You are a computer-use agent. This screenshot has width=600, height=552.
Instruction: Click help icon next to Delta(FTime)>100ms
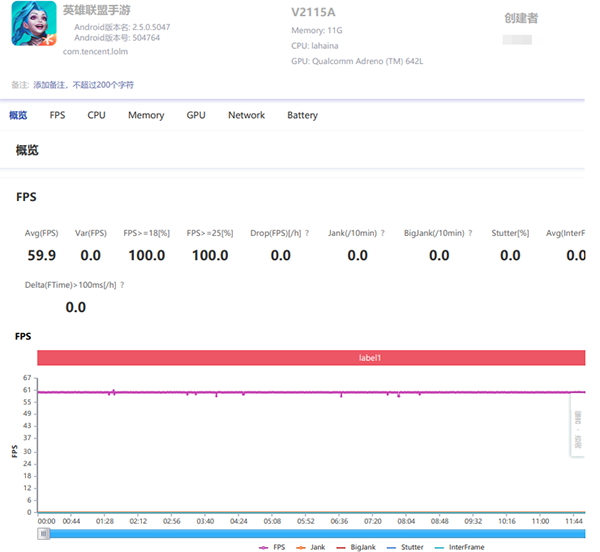(x=122, y=285)
